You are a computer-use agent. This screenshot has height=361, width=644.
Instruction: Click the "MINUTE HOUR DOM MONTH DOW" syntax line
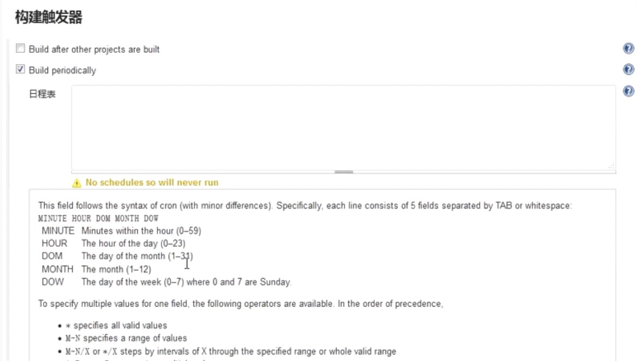tap(99, 219)
